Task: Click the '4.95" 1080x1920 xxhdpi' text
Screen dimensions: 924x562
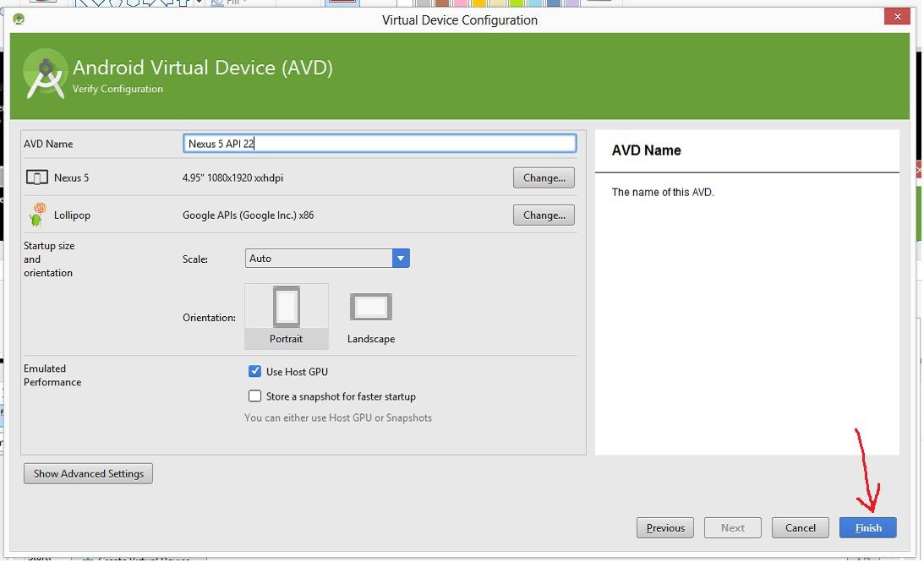Action: point(232,177)
